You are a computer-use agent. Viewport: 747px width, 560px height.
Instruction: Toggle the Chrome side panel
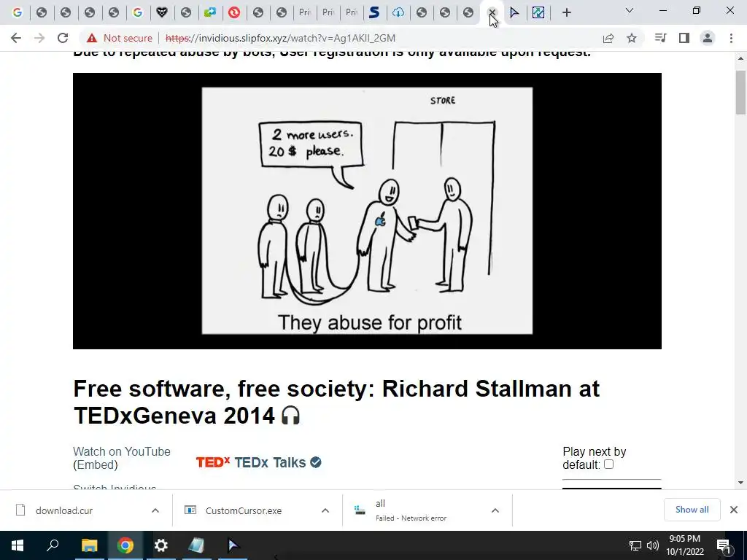tap(684, 38)
